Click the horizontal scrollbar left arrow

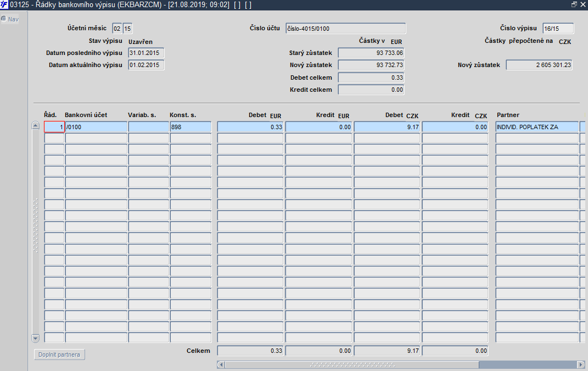[x=221, y=364]
